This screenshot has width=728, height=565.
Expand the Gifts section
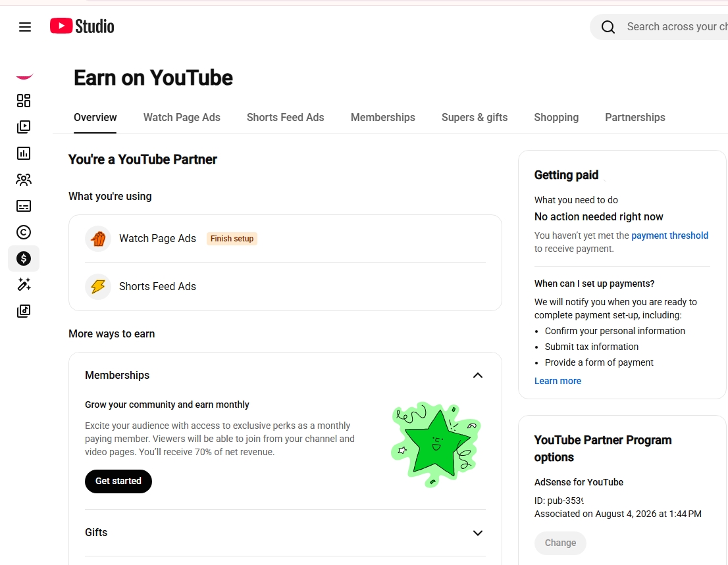point(478,533)
